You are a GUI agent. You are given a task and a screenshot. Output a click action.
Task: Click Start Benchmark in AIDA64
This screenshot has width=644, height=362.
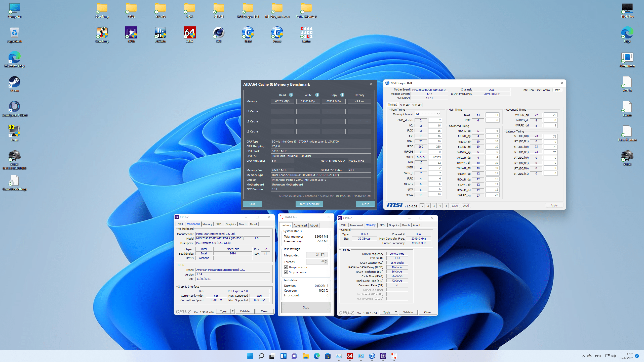click(309, 204)
